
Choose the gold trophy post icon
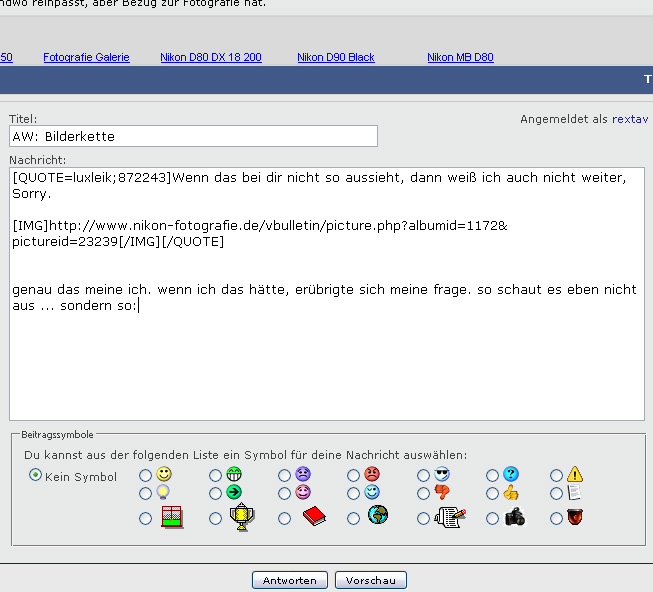[242, 517]
